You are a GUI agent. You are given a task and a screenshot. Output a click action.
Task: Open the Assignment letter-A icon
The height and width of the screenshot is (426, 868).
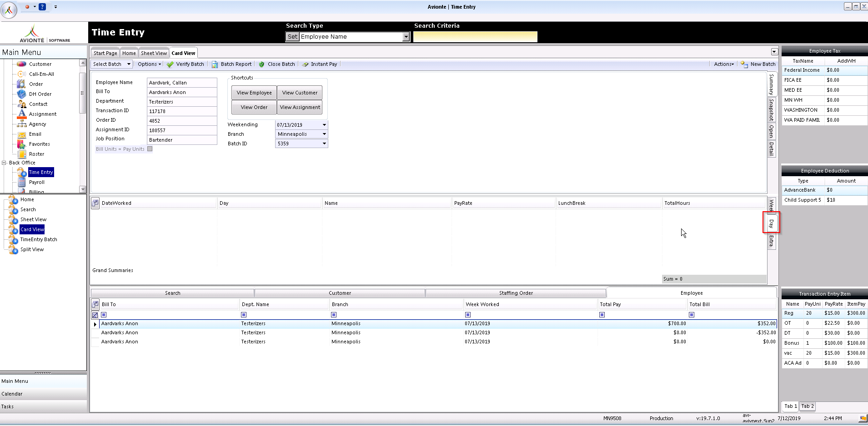(21, 114)
